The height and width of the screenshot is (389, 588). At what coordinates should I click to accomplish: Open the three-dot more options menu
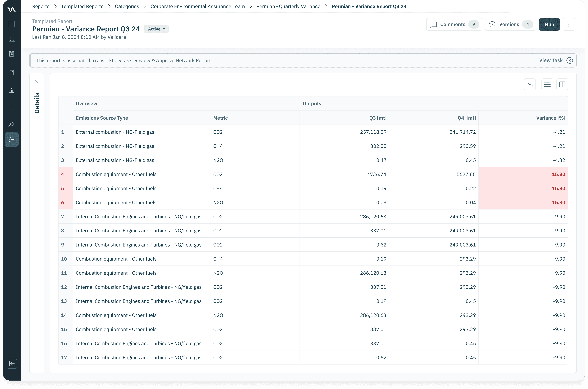point(569,24)
